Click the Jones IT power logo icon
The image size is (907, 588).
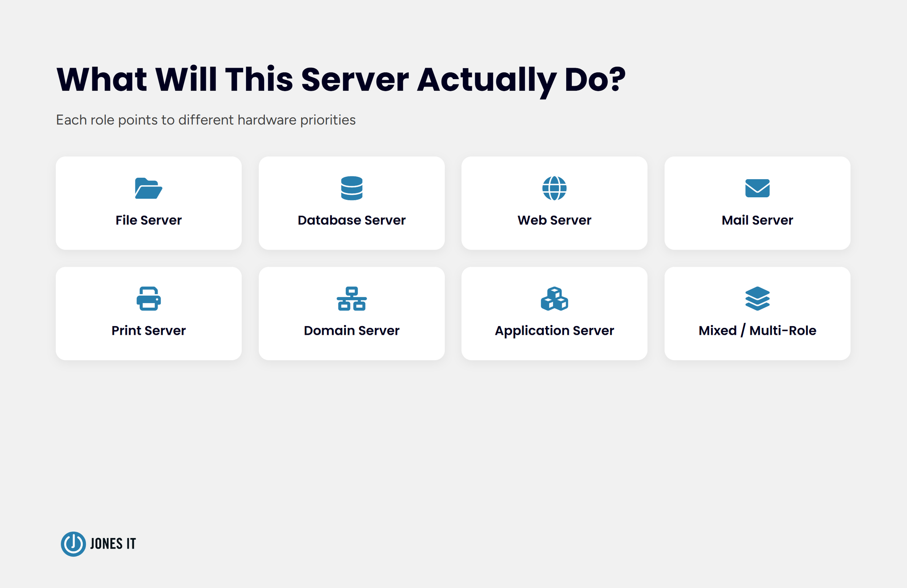click(73, 544)
